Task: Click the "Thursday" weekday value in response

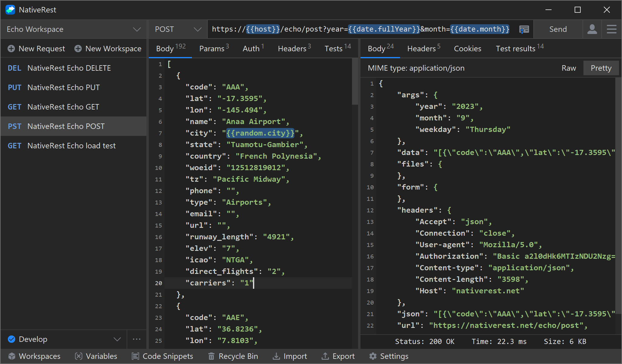Action: click(x=488, y=130)
